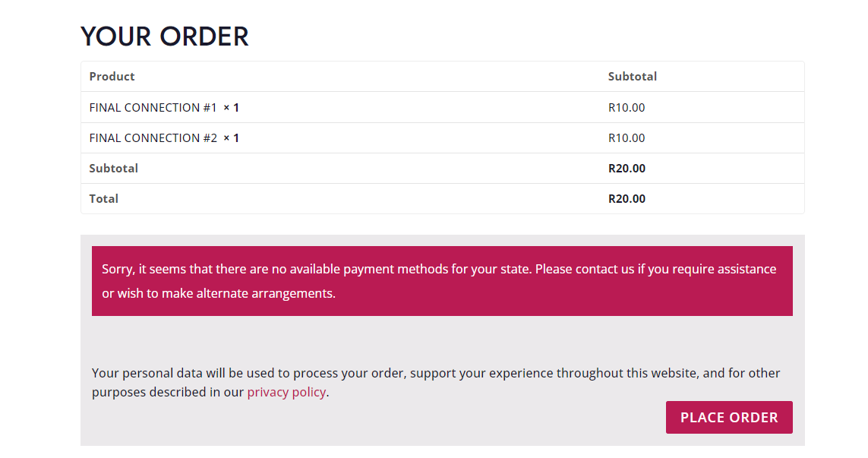
Task: Click the Product column header
Action: point(112,76)
